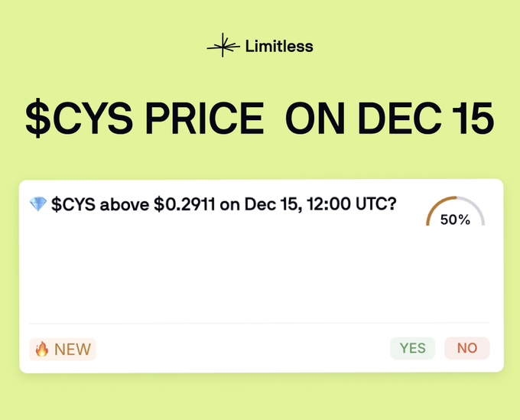The width and height of the screenshot is (520, 420).
Task: Click the Limitless star logo icon
Action: (x=223, y=47)
